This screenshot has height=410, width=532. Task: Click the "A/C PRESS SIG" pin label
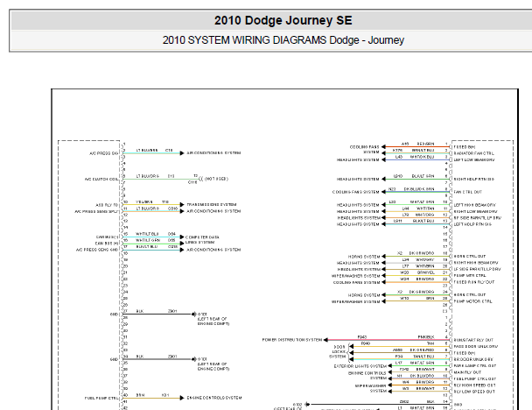coord(104,153)
